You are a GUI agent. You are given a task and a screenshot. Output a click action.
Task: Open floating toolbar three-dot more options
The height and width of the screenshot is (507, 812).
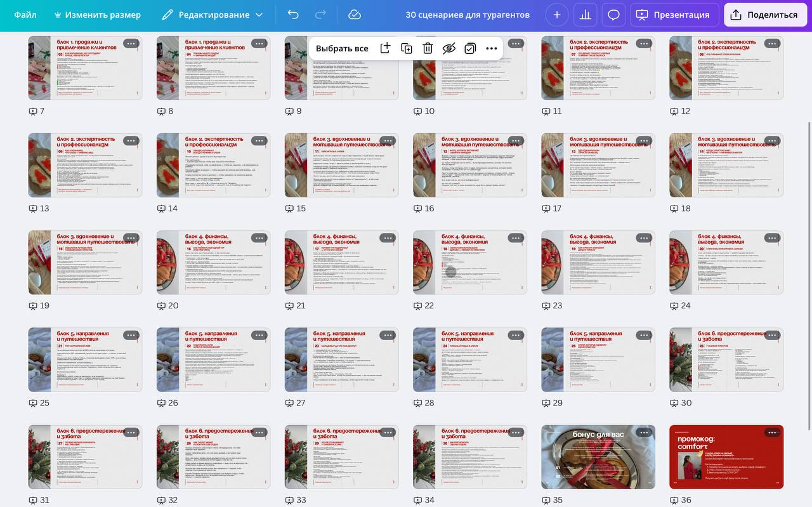492,48
